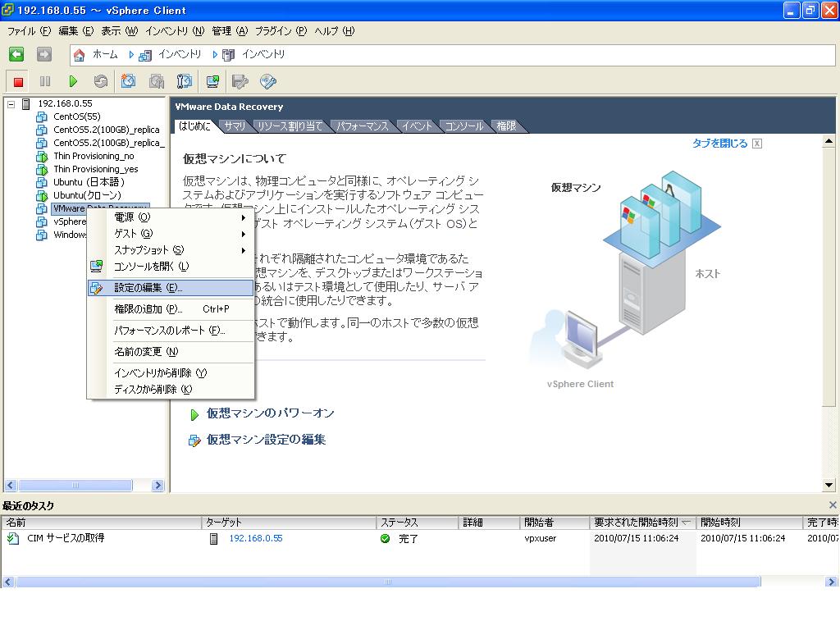Click the Suspend (pause) toolbar icon
The image size is (840, 630).
coord(45,81)
